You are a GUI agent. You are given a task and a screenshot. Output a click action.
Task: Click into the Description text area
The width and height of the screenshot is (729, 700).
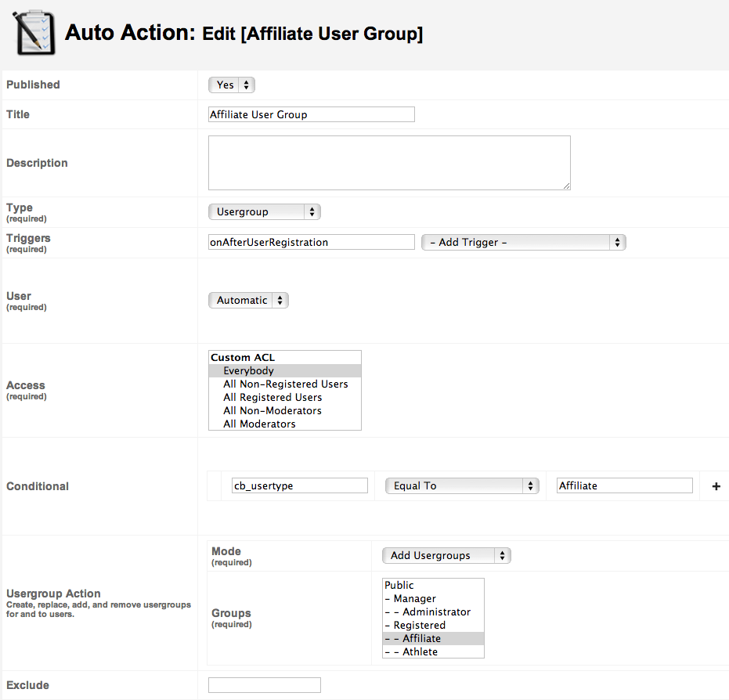coord(389,163)
